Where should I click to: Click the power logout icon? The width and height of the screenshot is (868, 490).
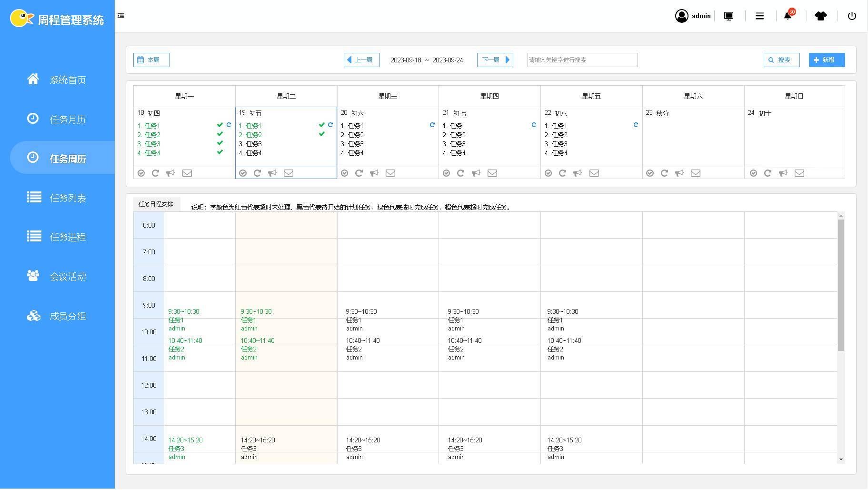pyautogui.click(x=852, y=16)
